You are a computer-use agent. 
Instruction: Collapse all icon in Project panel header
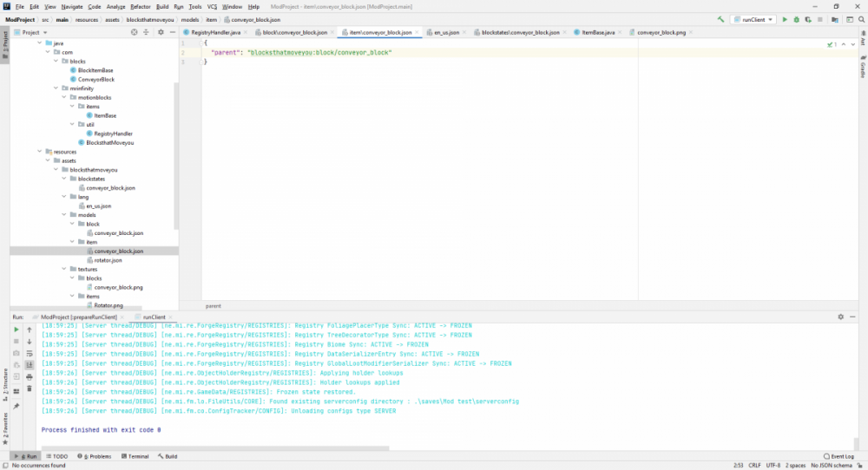click(146, 32)
